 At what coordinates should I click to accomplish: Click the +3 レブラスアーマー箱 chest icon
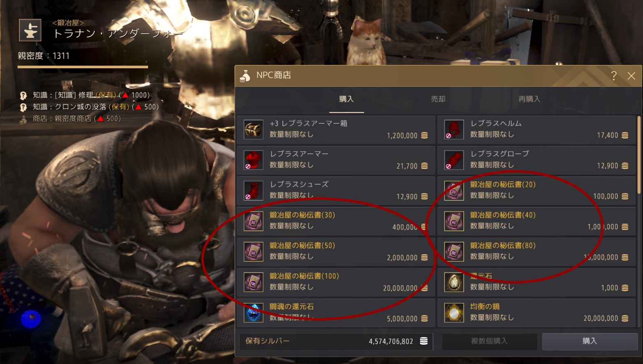pyautogui.click(x=253, y=130)
